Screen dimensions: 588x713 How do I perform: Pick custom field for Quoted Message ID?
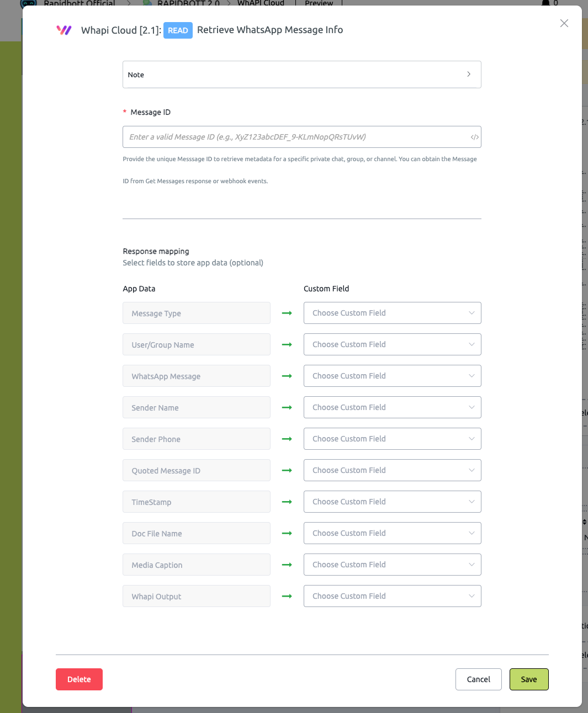[392, 470]
